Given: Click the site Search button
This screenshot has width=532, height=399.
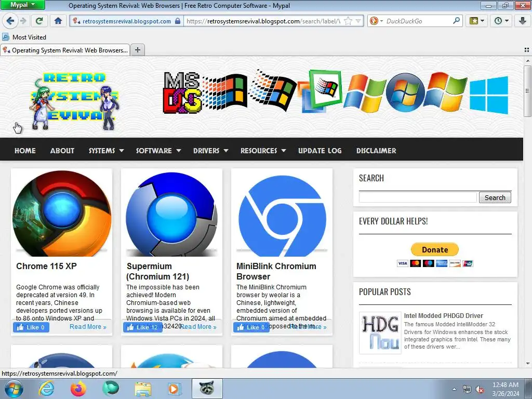Looking at the screenshot, I should click(495, 197).
